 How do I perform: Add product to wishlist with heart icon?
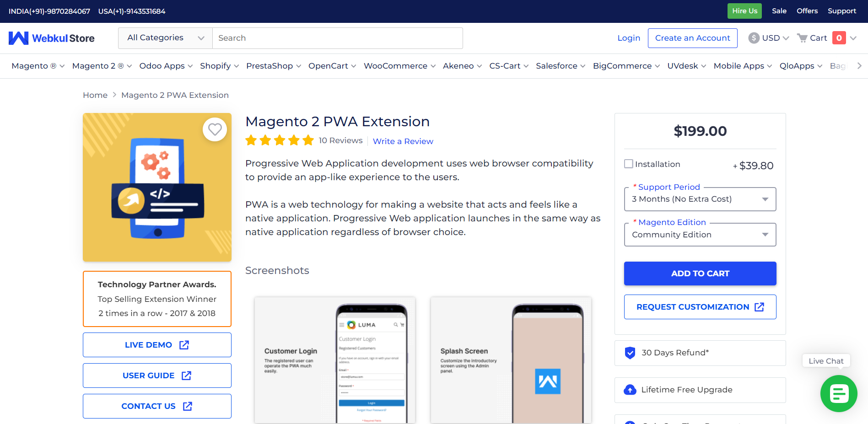[x=215, y=130]
